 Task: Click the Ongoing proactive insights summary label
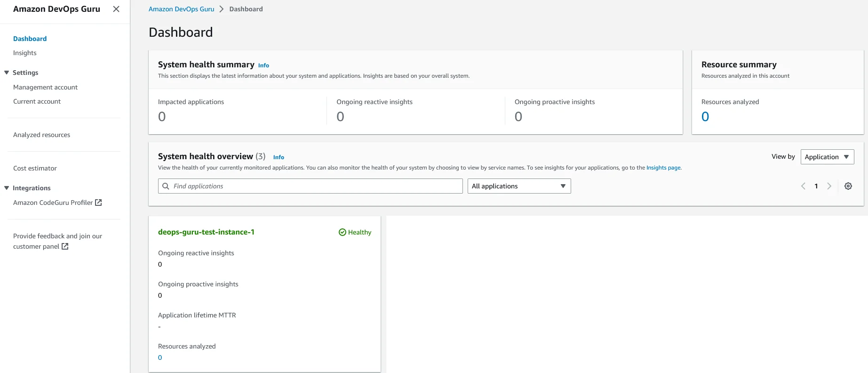tap(555, 102)
